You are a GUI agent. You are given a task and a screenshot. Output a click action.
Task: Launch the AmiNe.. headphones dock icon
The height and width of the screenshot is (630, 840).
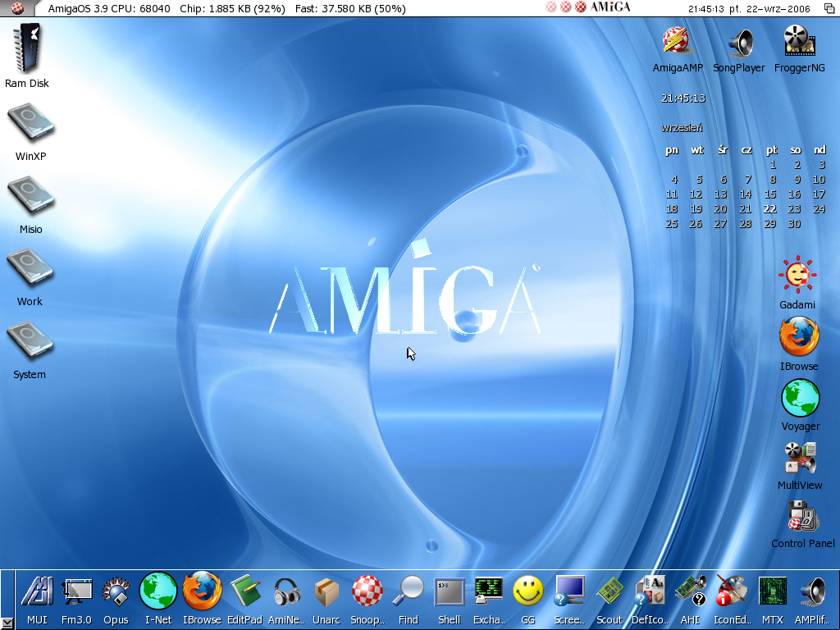286,592
